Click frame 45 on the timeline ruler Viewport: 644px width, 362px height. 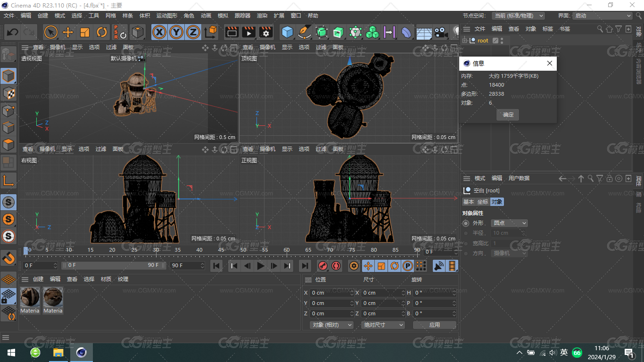coord(221,250)
